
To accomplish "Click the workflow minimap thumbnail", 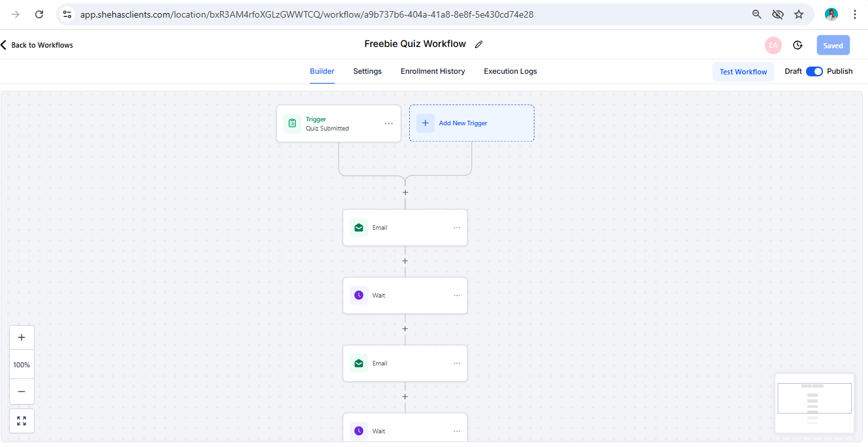I will [x=814, y=403].
